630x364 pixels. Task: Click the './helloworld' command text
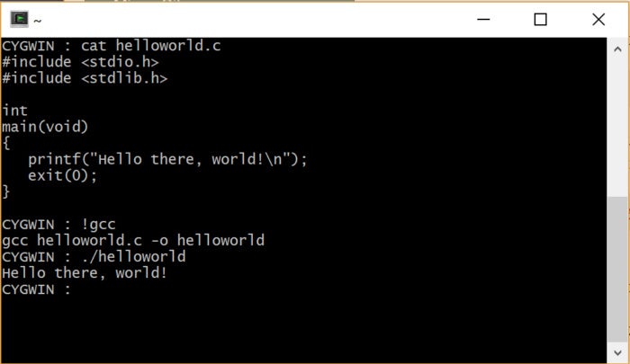(x=133, y=256)
